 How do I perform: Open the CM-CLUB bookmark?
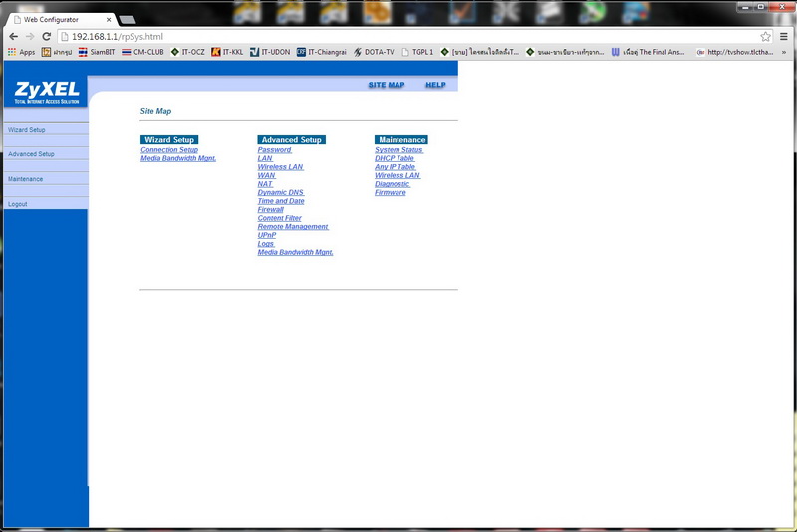click(142, 52)
